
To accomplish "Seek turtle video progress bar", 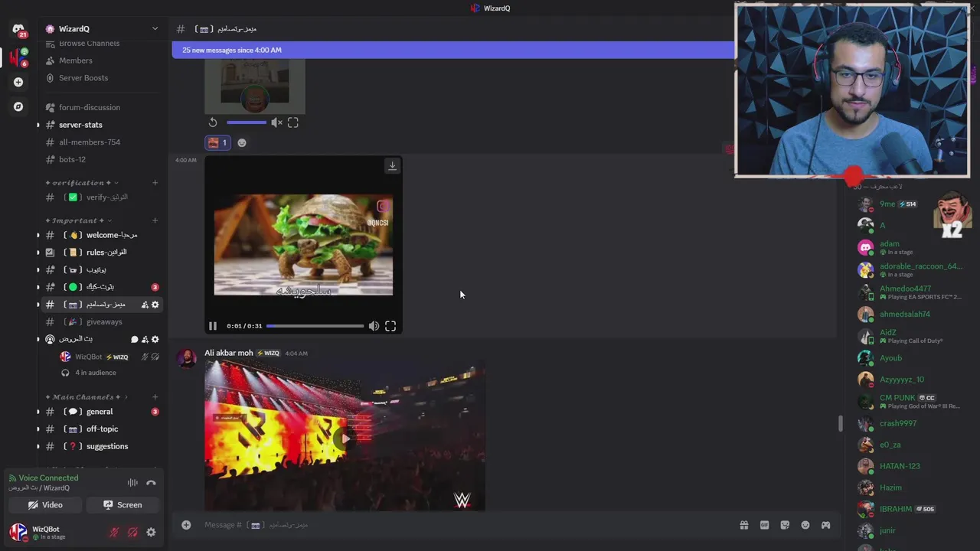I will pyautogui.click(x=315, y=326).
